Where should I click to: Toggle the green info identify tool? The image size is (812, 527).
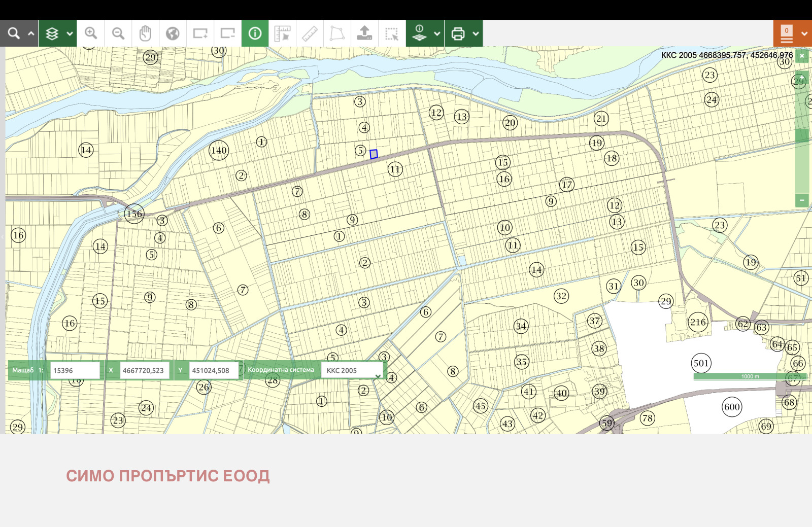click(255, 33)
